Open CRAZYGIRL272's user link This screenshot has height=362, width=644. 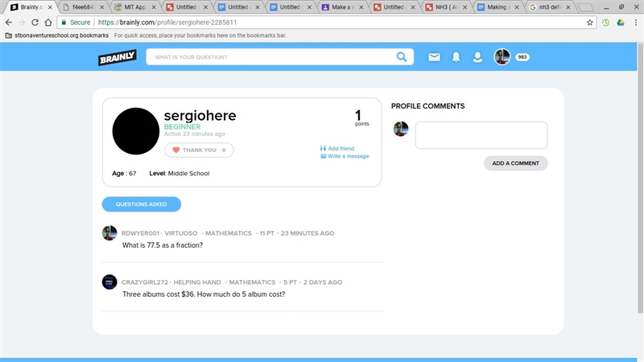[145, 282]
